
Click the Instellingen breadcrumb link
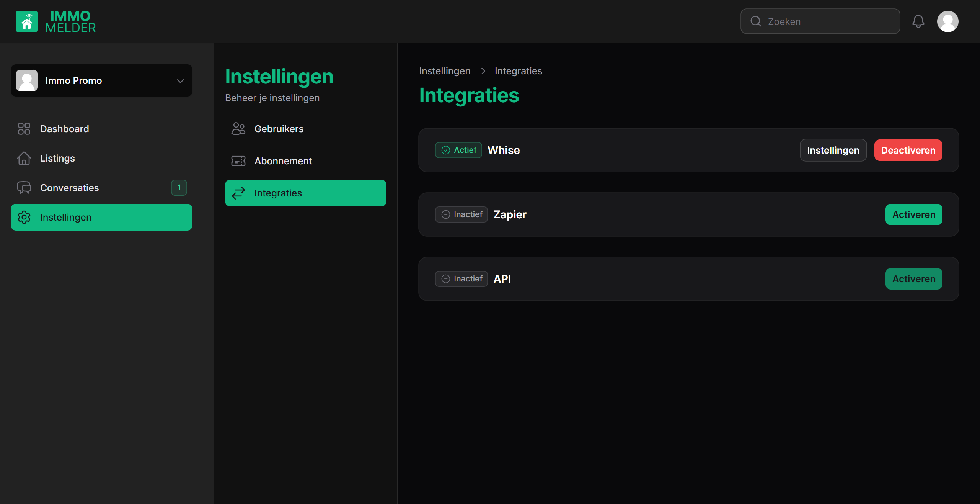click(444, 71)
